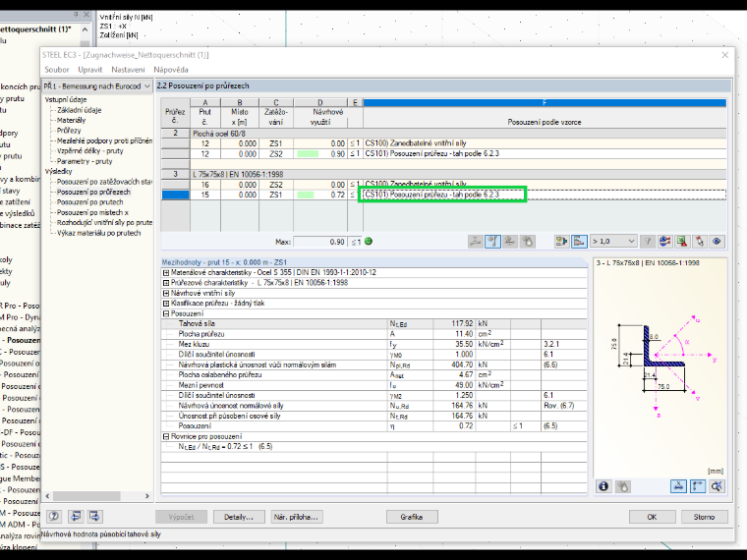Select 'Posouzení po prutech' in the navigator tree
Viewport: 747px width, 560px height.
coord(90,202)
